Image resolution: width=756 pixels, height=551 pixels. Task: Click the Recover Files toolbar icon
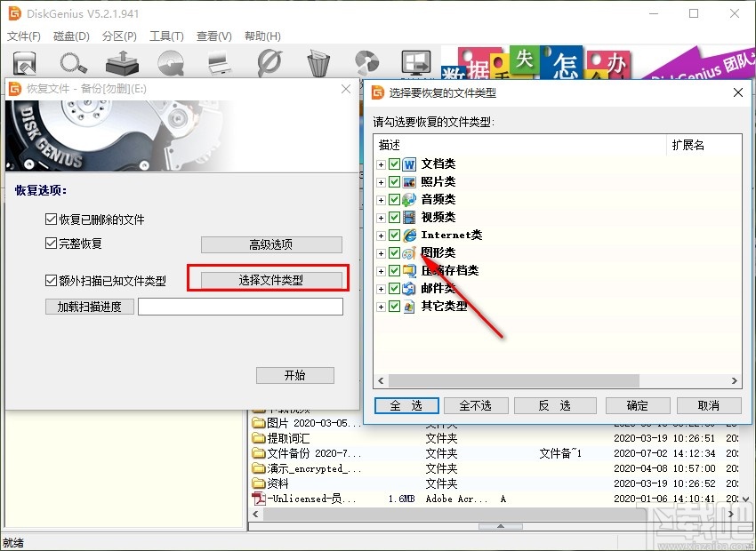(122, 62)
